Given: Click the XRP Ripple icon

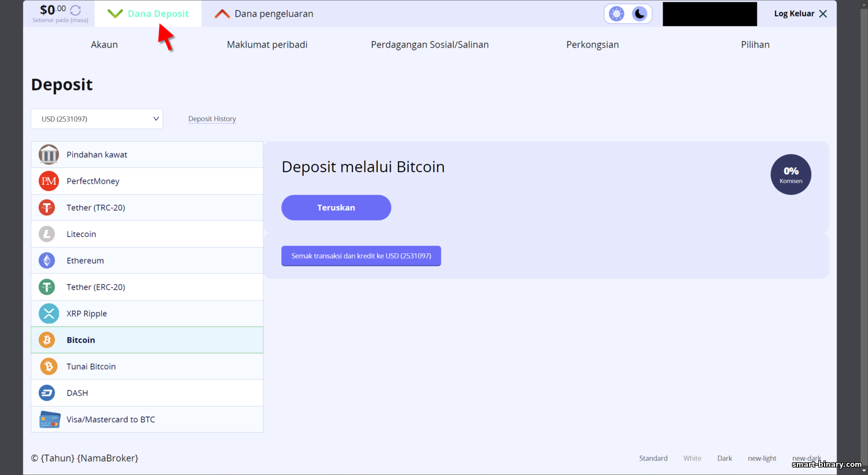Looking at the screenshot, I should (x=49, y=313).
